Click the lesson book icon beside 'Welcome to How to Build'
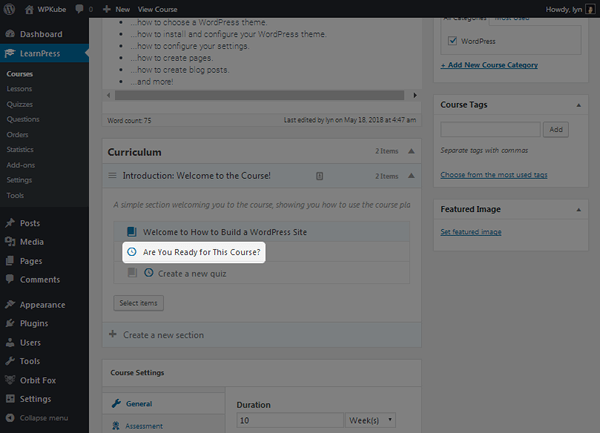 click(x=131, y=232)
